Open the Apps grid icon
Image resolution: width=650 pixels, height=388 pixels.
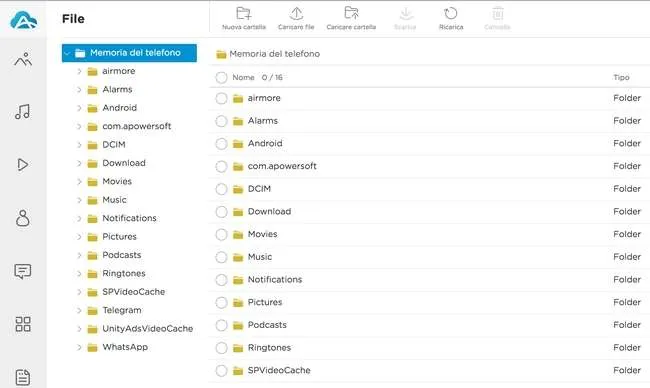tap(23, 324)
